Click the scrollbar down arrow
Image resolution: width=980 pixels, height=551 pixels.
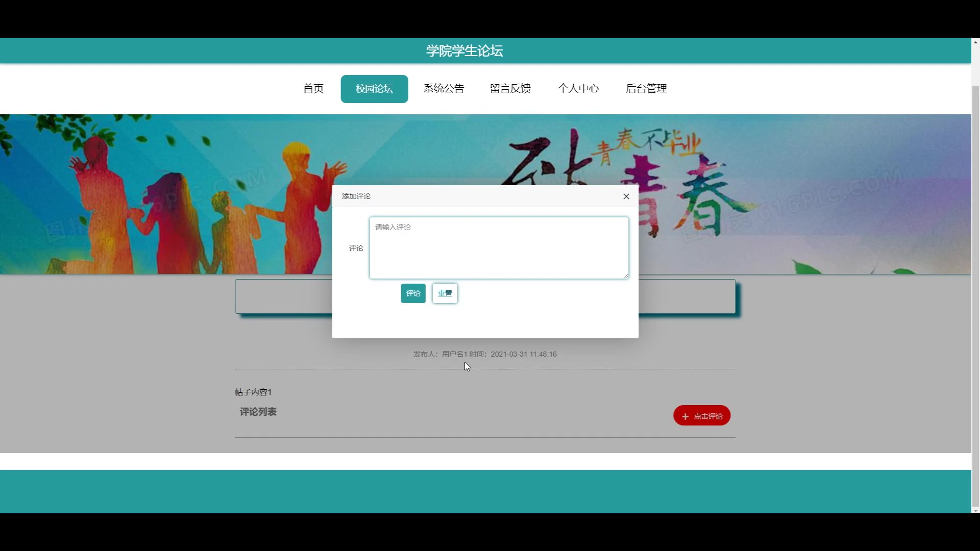click(975, 510)
